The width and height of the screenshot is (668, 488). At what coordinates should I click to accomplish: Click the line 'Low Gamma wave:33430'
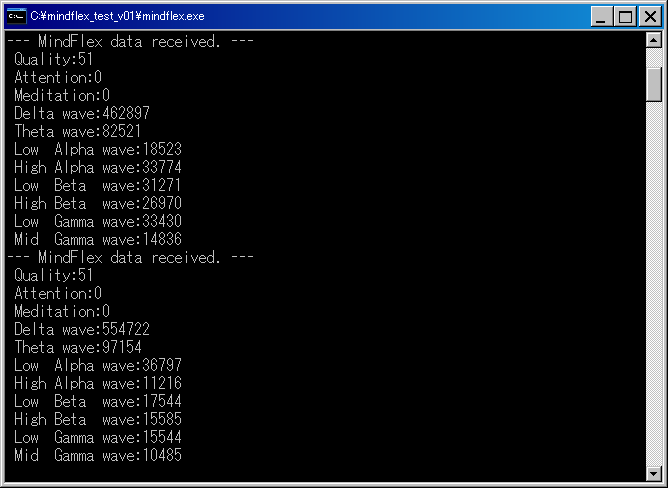[98, 221]
